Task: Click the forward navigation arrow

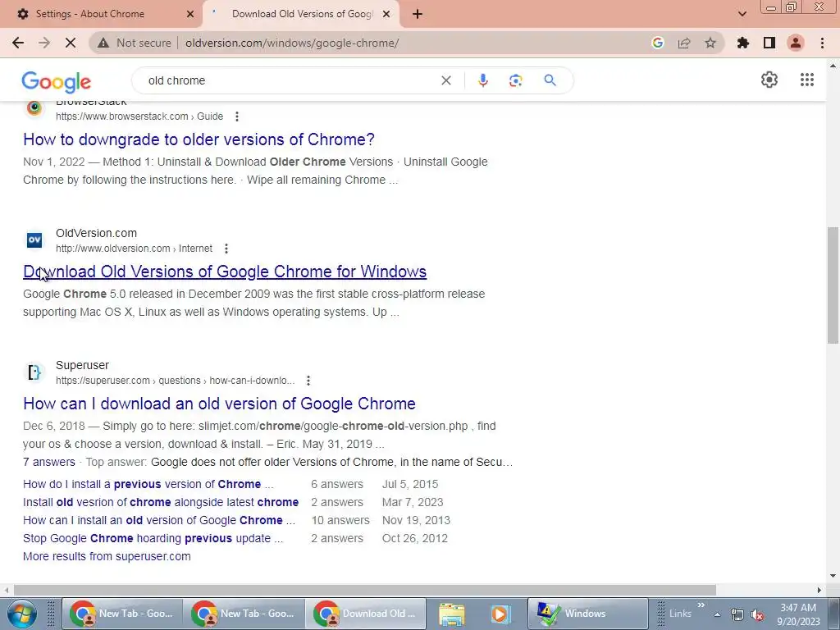Action: tap(44, 43)
